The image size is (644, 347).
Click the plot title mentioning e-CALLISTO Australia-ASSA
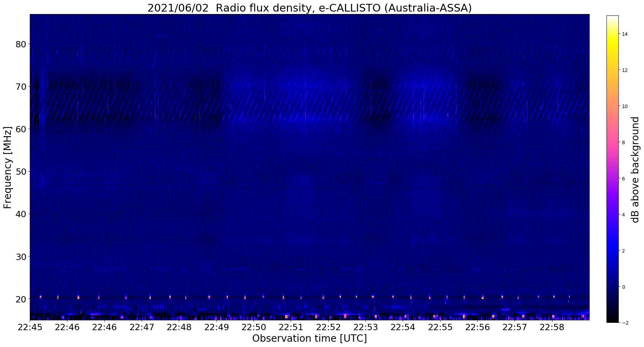309,8
